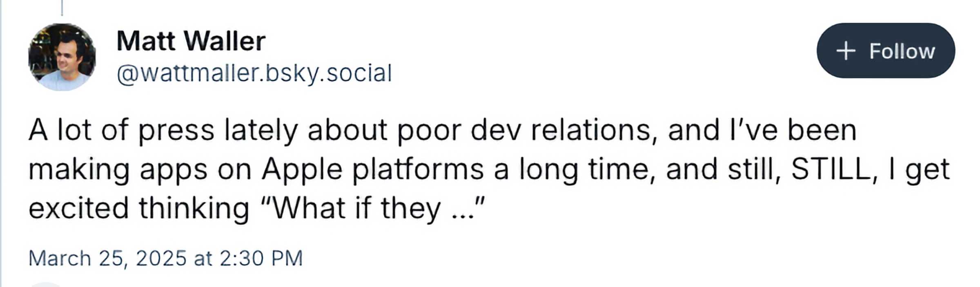Click the word "Follow" on the dark button
Viewport: 980px width, 287px height.
pos(902,51)
